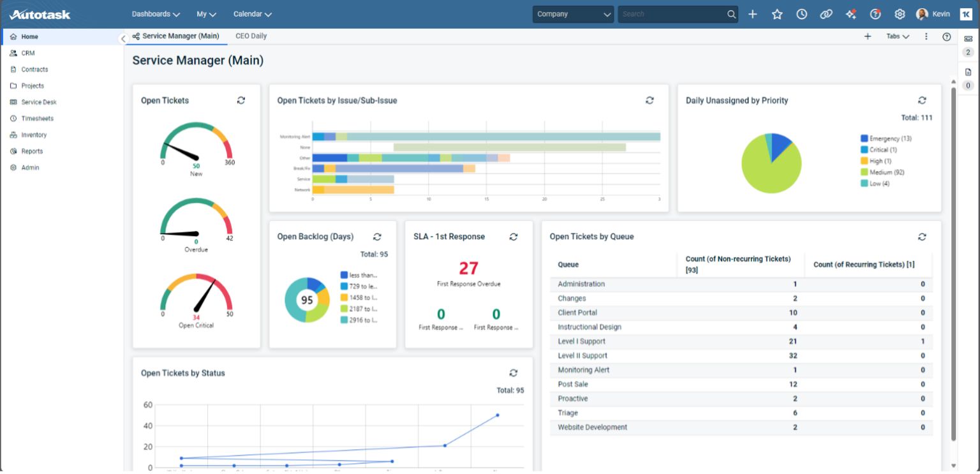Viewport: 980px width, 474px height.
Task: Open the Dashboards menu
Action: pyautogui.click(x=155, y=13)
